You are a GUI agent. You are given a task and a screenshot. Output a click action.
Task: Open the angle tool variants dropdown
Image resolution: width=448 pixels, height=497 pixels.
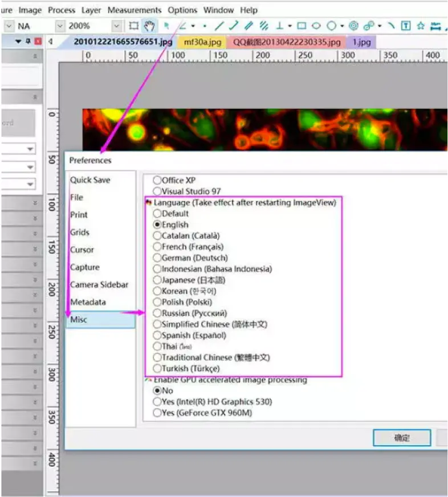[x=193, y=26]
